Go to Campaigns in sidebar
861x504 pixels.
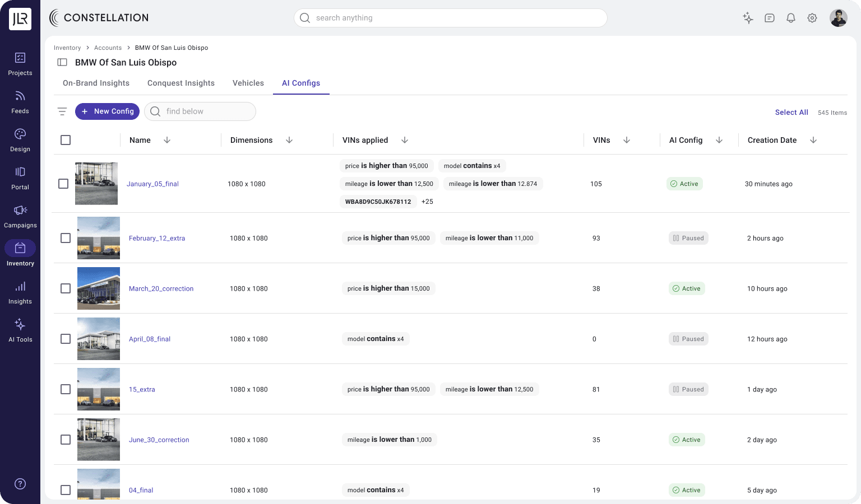tap(20, 216)
